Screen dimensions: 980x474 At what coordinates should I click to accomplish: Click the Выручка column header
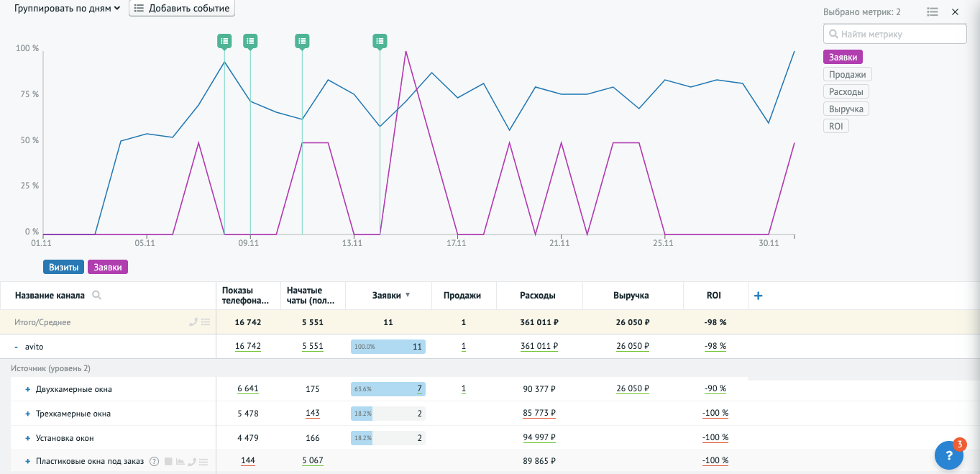pyautogui.click(x=631, y=296)
